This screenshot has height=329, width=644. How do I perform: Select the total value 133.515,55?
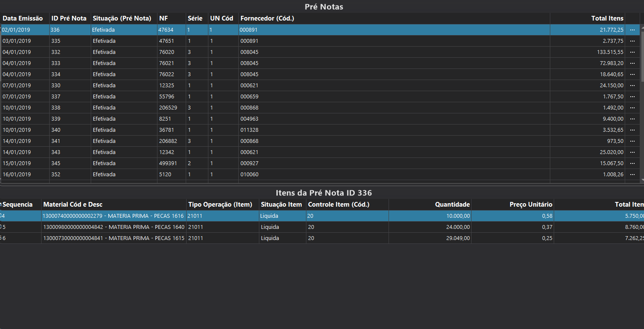(610, 52)
